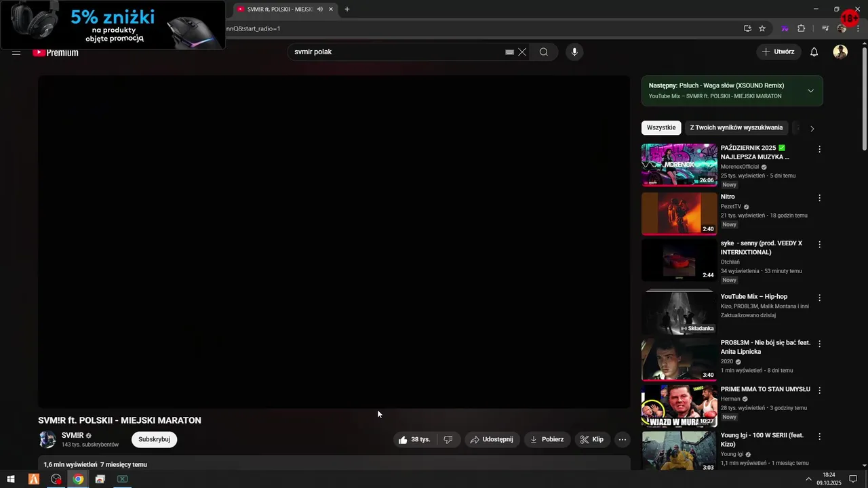Open options for Young Igi video
The width and height of the screenshot is (868, 488).
coord(819,436)
